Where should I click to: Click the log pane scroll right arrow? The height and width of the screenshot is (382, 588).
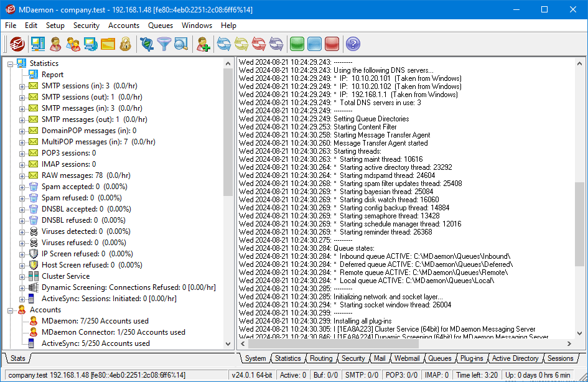click(569, 343)
